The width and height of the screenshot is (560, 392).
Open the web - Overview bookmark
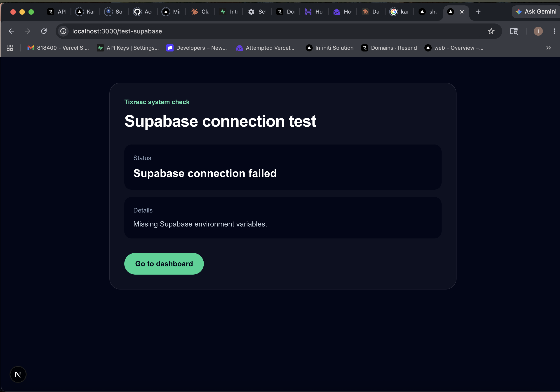pos(454,48)
